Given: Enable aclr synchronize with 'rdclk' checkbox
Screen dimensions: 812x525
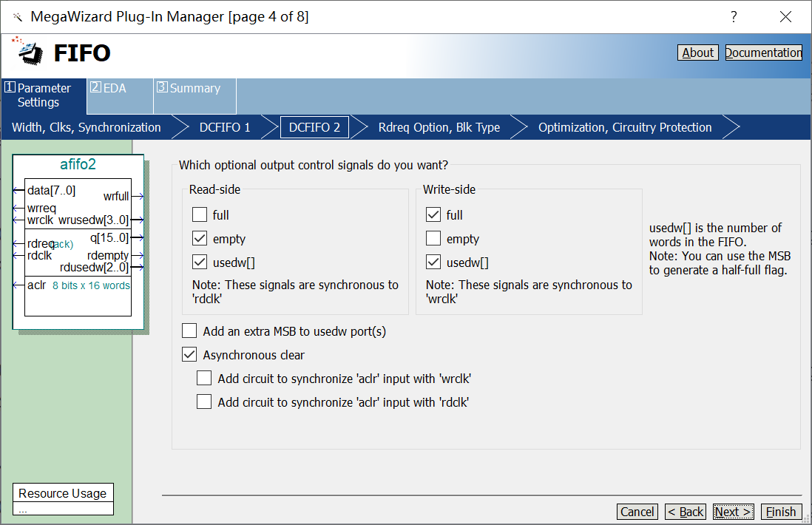Looking at the screenshot, I should pos(204,402).
